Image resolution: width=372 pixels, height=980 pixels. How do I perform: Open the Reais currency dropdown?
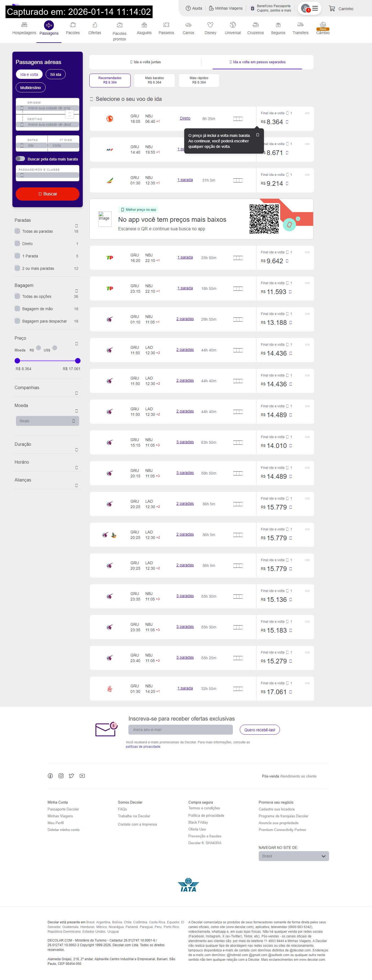48,421
